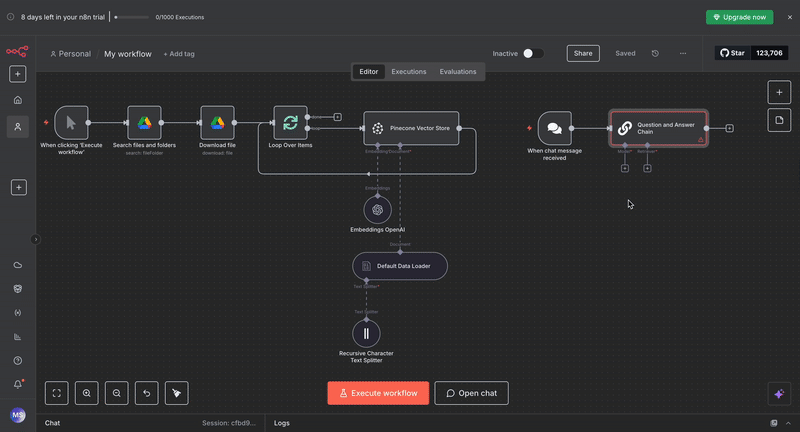This screenshot has width=800, height=432.
Task: Open the notifications bell icon
Action: click(18, 384)
